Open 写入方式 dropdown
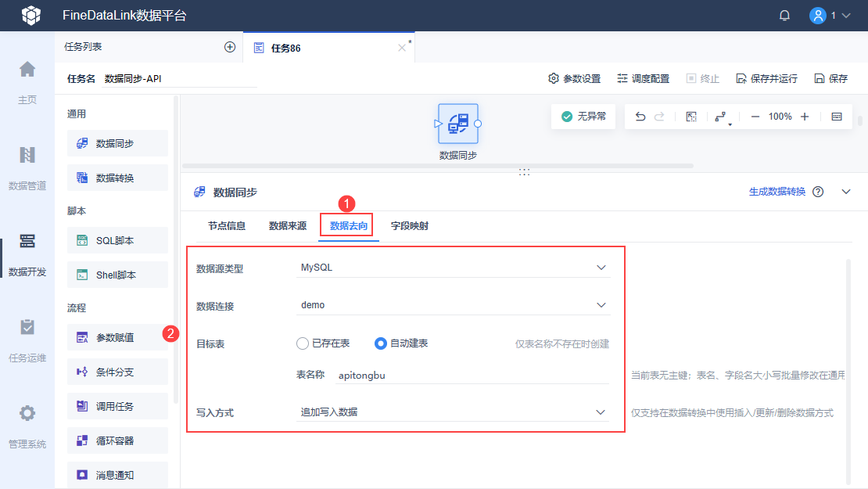 click(x=453, y=412)
